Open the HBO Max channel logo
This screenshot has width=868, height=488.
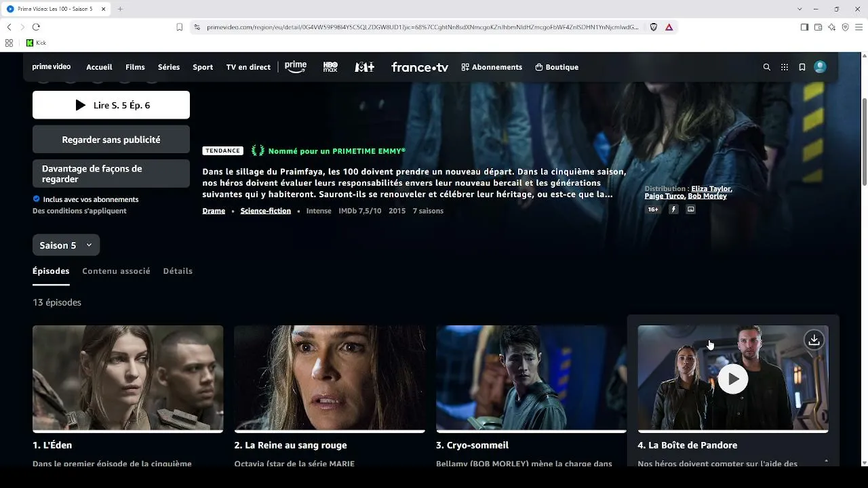330,67
